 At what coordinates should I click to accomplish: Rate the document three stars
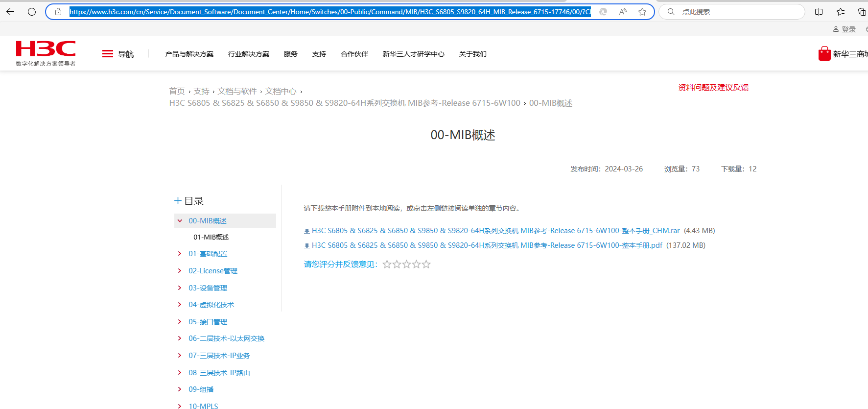click(x=407, y=265)
